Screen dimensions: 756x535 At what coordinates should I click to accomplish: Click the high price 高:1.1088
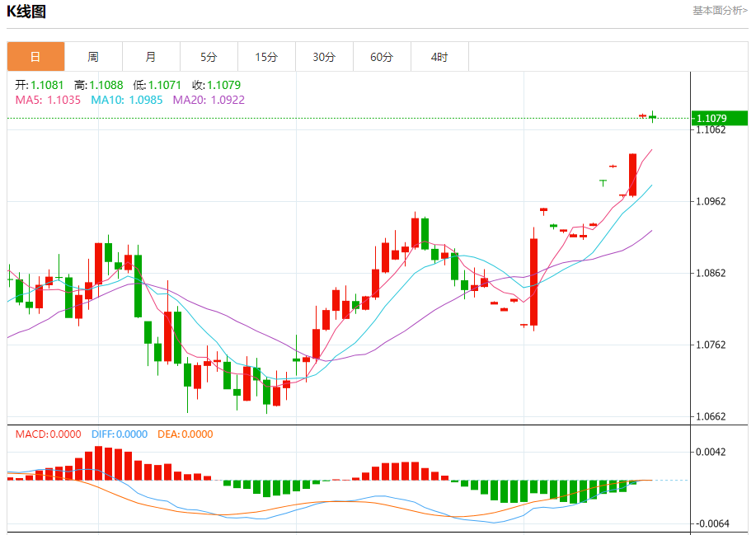click(98, 85)
